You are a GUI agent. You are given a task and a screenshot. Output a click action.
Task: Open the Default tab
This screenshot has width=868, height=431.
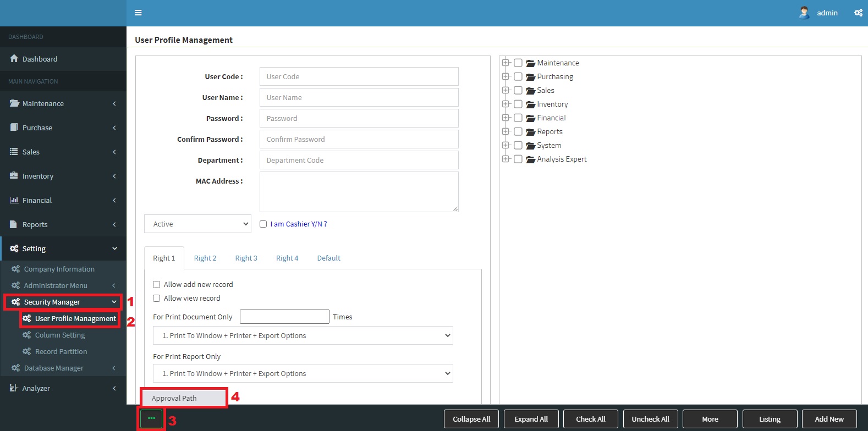point(328,258)
